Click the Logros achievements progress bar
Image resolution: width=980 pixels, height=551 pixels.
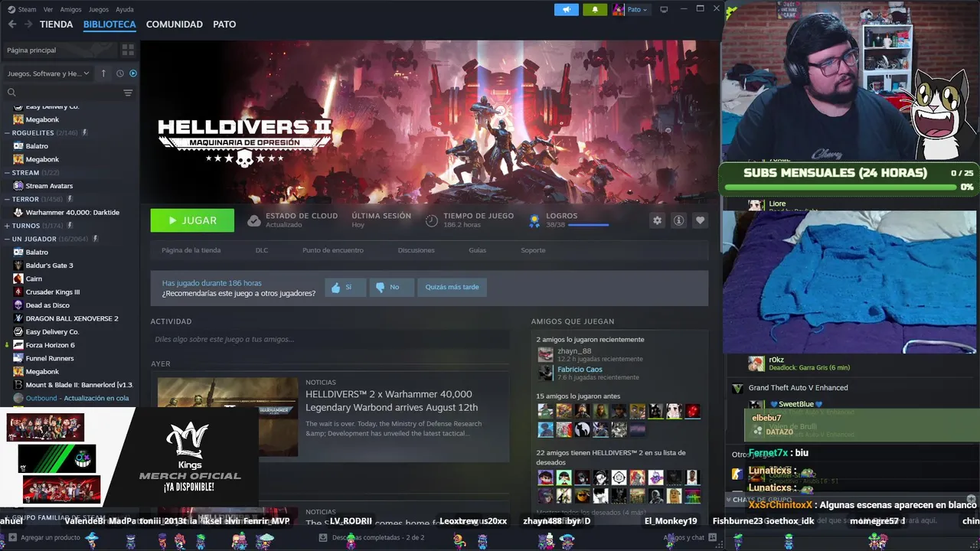(x=588, y=225)
